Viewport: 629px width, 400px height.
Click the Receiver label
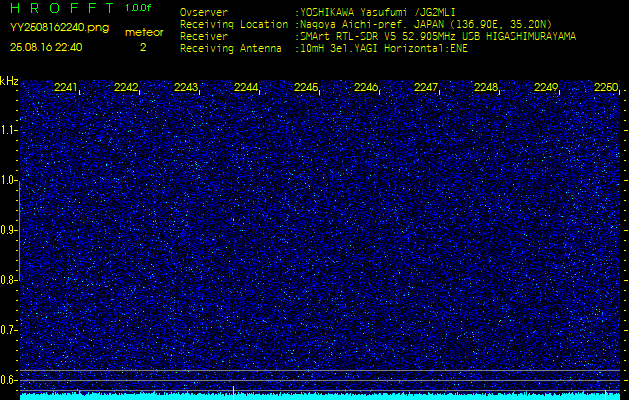[x=204, y=37]
